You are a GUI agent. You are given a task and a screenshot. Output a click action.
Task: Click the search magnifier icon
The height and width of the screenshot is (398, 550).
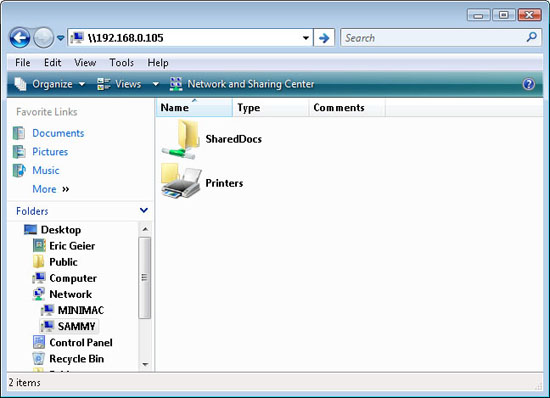[x=532, y=37]
